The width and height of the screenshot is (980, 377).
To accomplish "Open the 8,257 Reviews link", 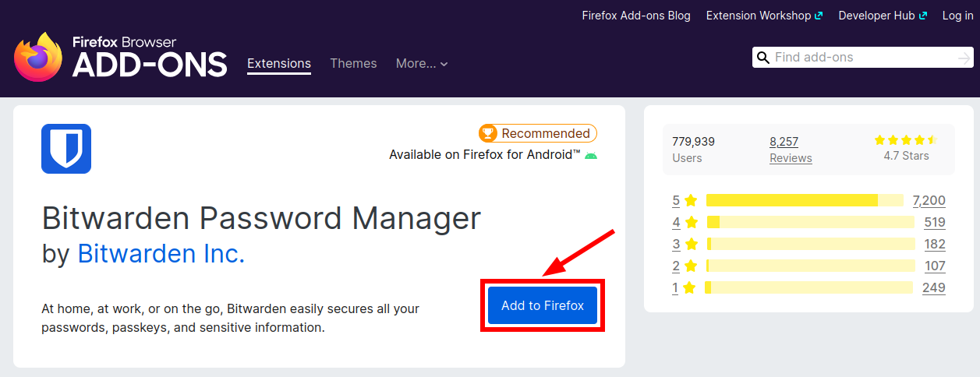I will 791,150.
